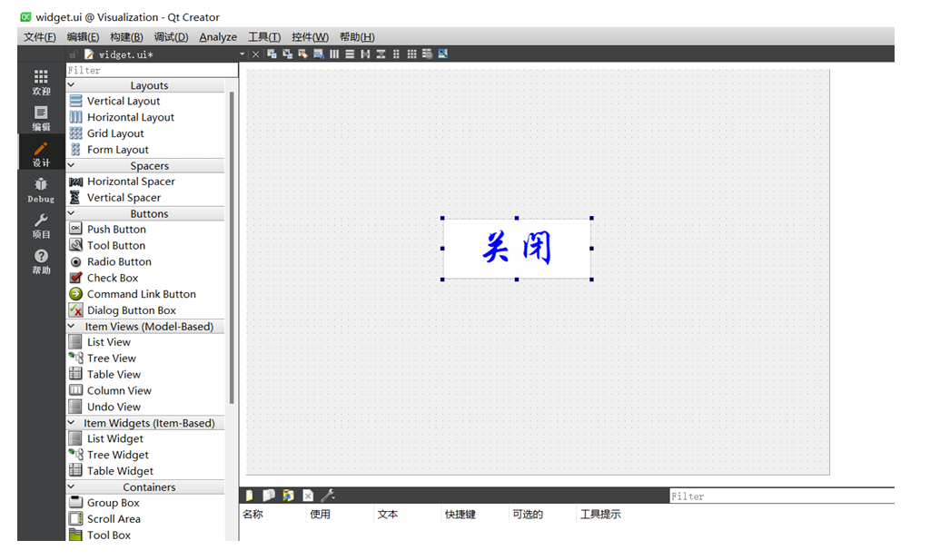Click the 关闭 button on the form canvas
This screenshot has width=930, height=560.
pyautogui.click(x=517, y=249)
